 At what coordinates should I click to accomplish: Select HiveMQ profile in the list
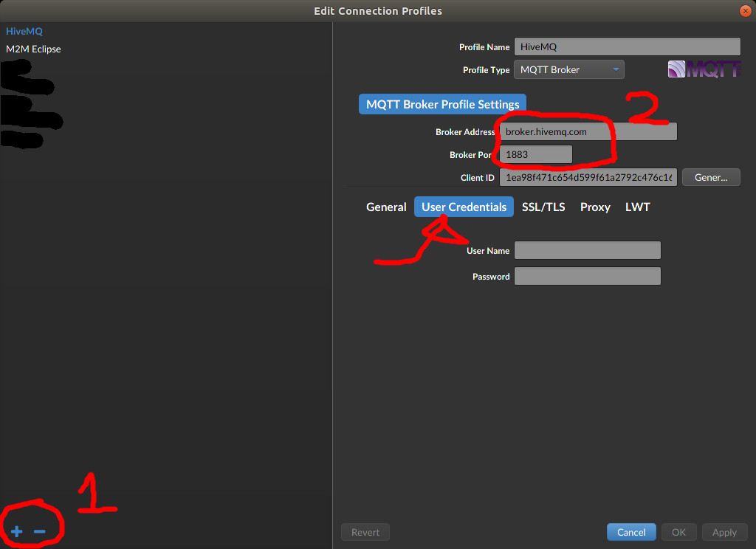click(x=24, y=31)
